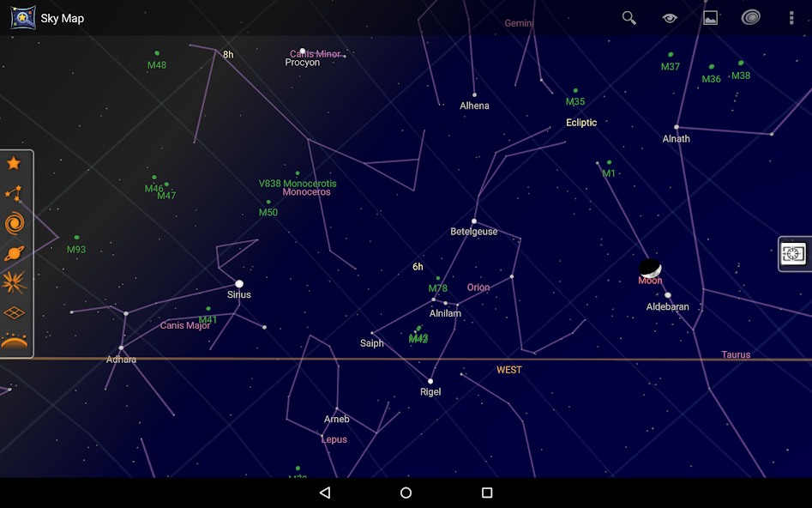Switch to manual mode on right edge
The image size is (812, 508).
[x=793, y=254]
